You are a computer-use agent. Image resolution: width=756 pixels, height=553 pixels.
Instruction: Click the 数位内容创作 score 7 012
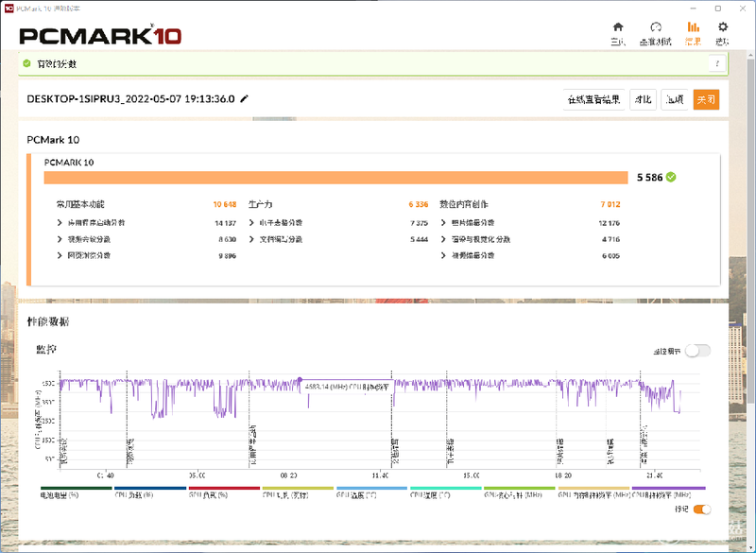point(610,204)
